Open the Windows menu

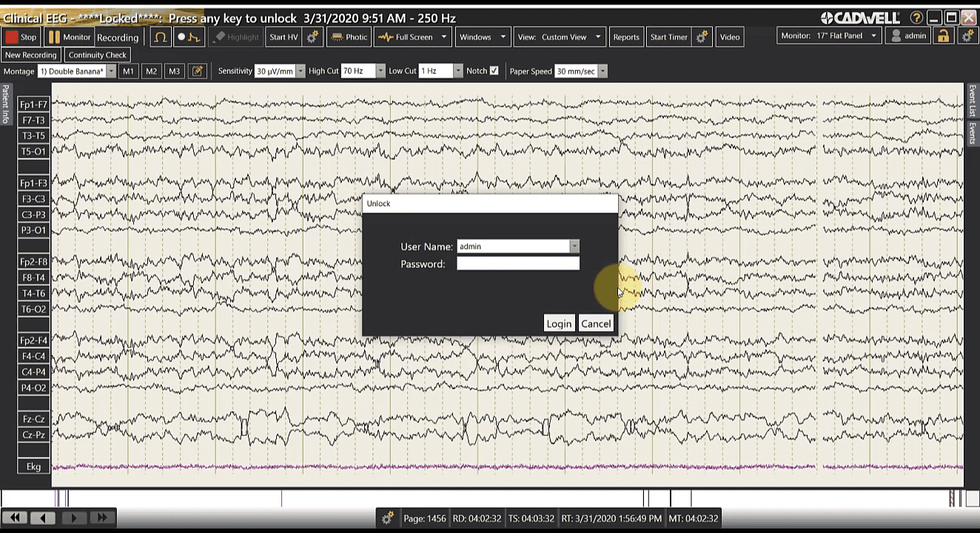click(482, 37)
